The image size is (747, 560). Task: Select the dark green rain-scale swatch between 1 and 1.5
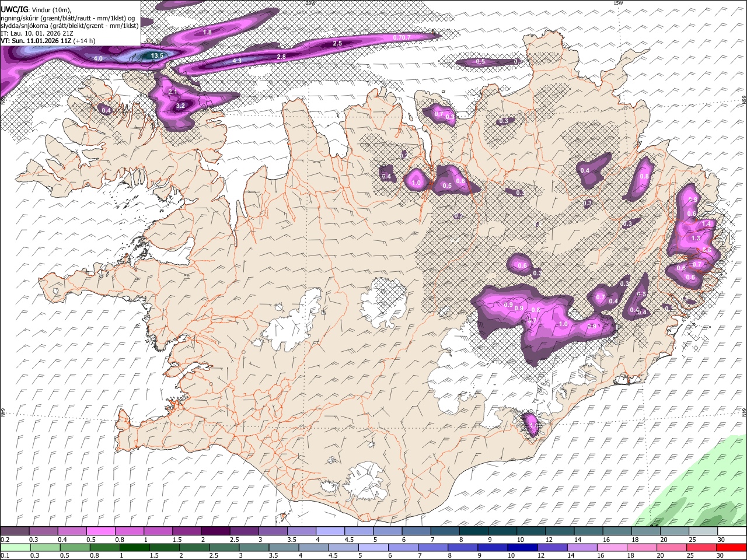point(135,547)
